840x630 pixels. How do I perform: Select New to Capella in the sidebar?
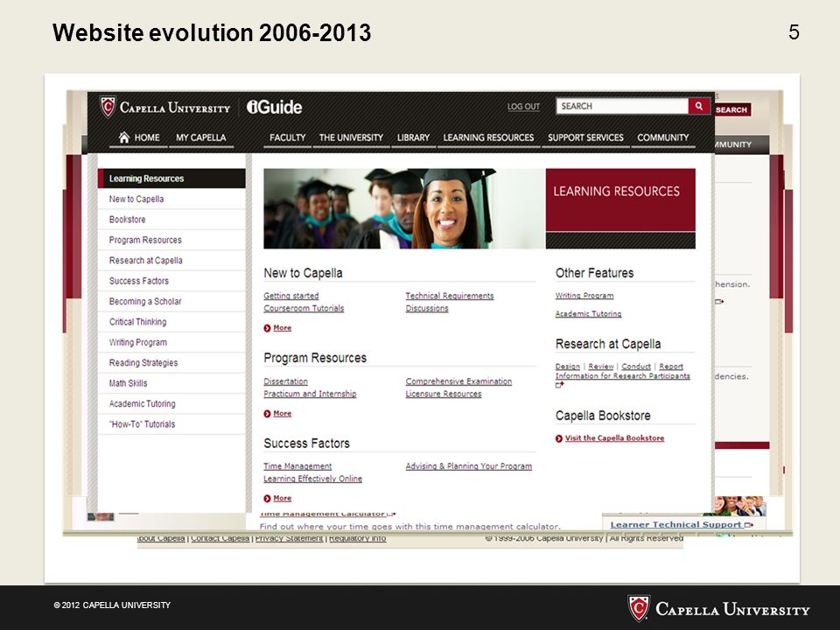[171, 199]
